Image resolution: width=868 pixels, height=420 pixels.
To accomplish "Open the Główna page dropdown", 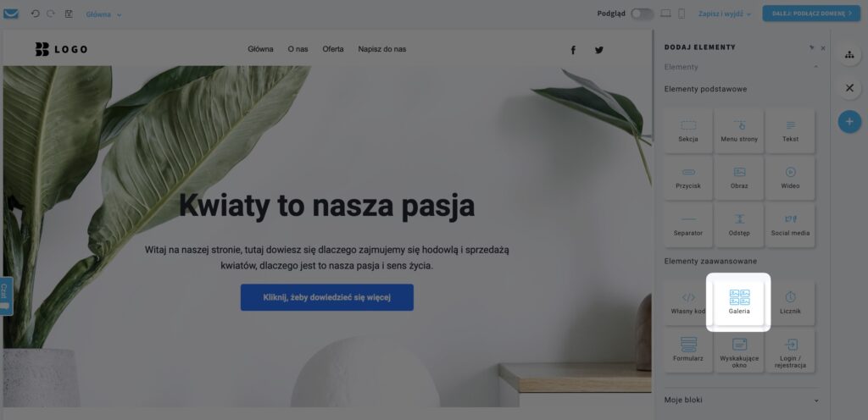I will pos(103,14).
